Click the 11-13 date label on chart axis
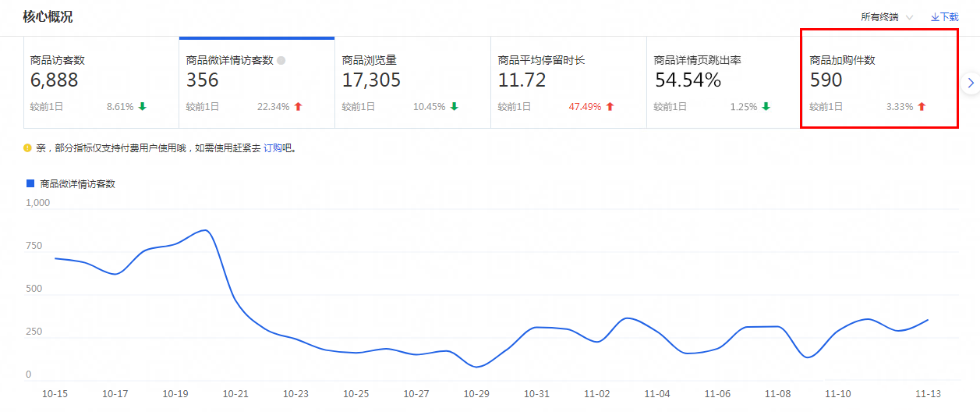The height and width of the screenshot is (412, 980). pyautogui.click(x=929, y=394)
